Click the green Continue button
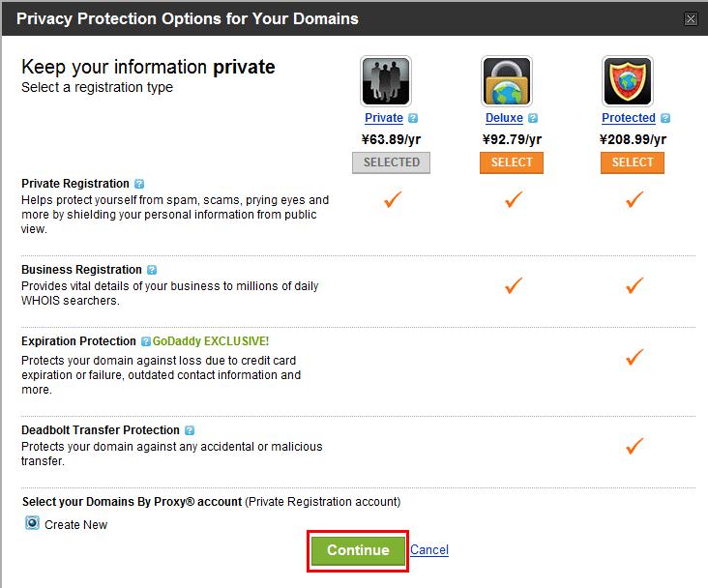Image resolution: width=708 pixels, height=588 pixels. coord(358,550)
